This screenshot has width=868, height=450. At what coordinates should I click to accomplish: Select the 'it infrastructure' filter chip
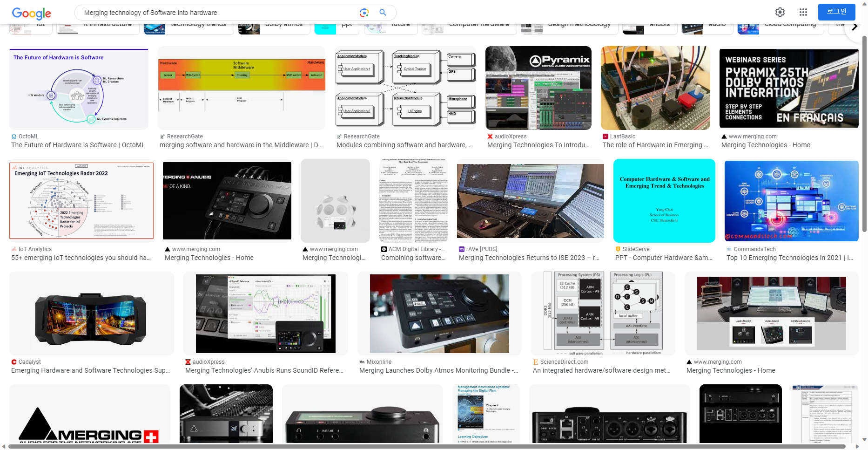(98, 28)
